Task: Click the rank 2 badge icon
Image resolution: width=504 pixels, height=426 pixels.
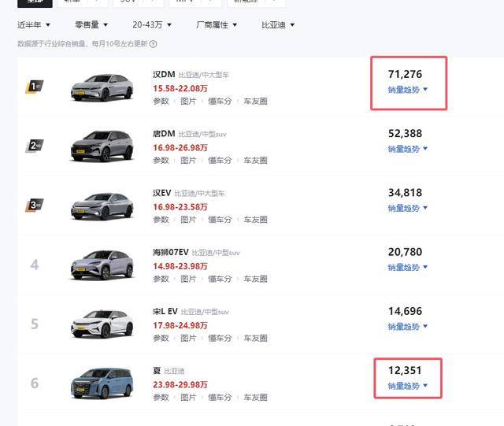Action: 35,146
